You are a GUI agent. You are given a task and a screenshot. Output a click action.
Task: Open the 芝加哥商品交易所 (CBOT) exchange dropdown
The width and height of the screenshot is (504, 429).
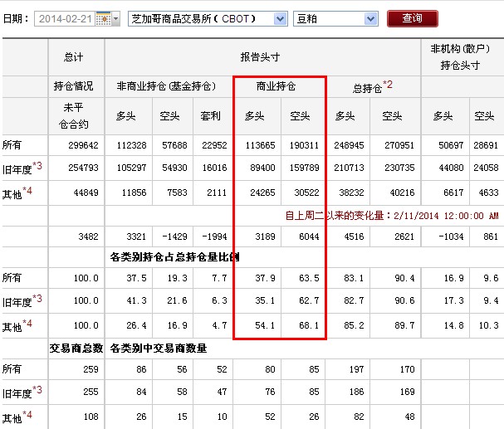coord(196,18)
